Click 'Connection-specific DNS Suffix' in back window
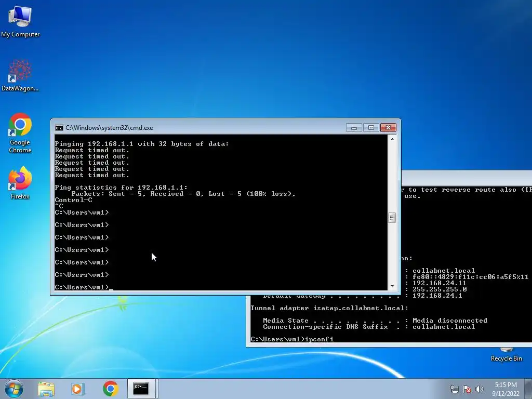This screenshot has height=399, width=532. pos(325,327)
